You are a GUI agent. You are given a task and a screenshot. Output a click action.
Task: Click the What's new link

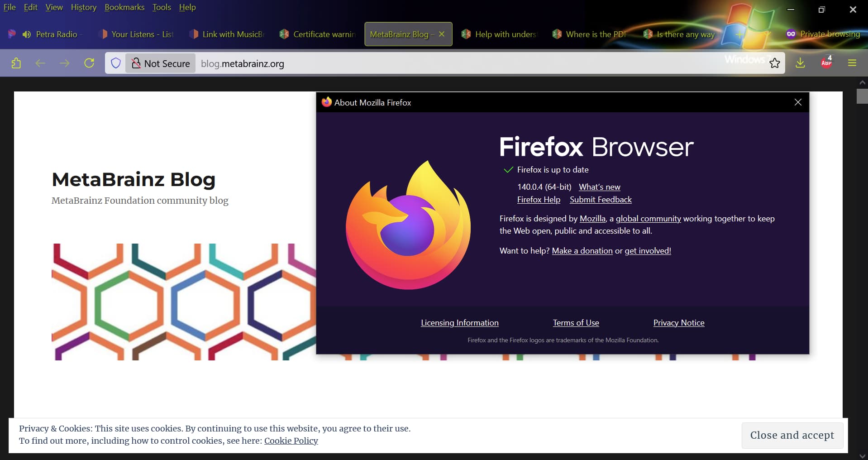[x=599, y=187]
